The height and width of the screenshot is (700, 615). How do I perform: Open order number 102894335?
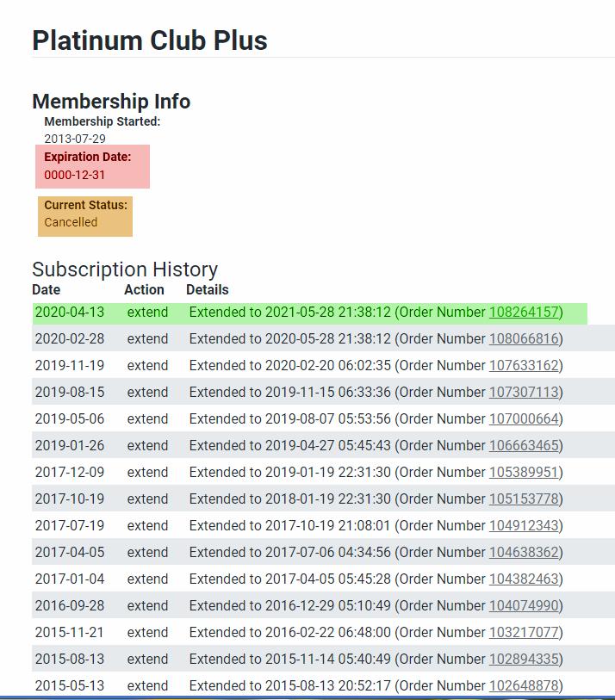[524, 660]
